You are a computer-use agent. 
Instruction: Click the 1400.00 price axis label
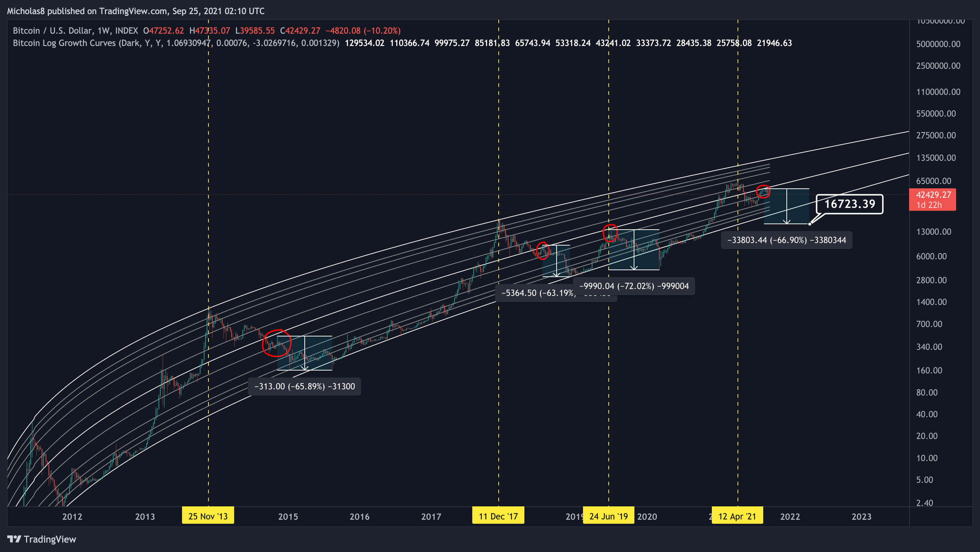[x=931, y=302]
